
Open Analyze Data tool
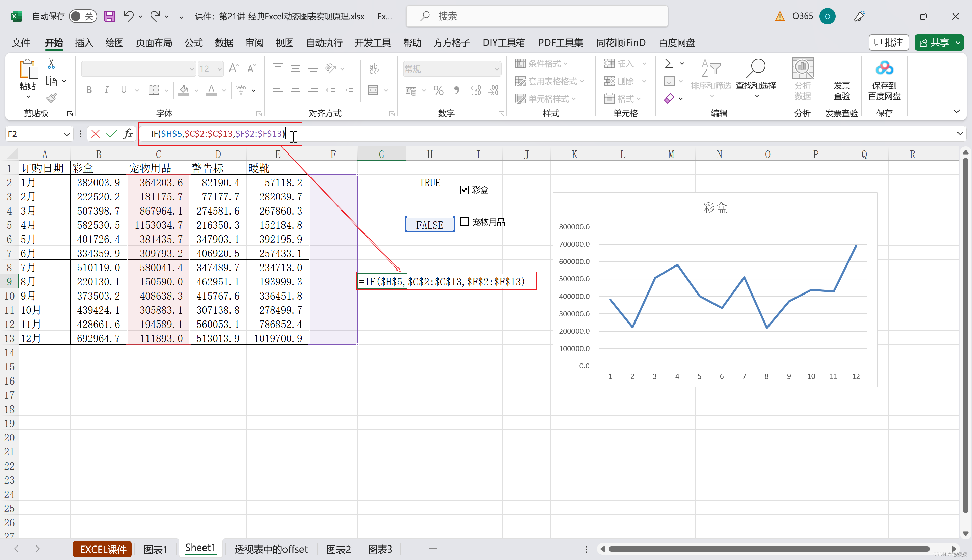[803, 79]
